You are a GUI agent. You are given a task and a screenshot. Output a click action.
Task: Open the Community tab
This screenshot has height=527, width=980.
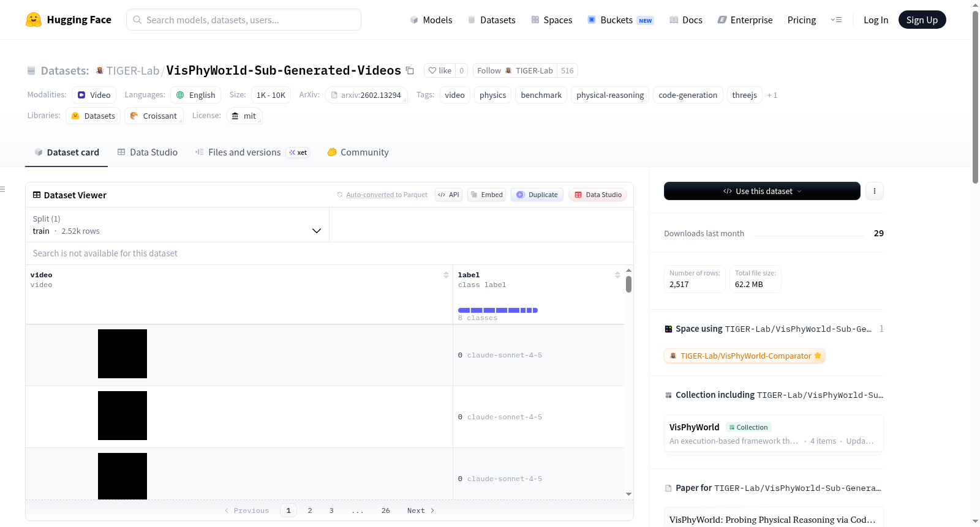pyautogui.click(x=358, y=152)
